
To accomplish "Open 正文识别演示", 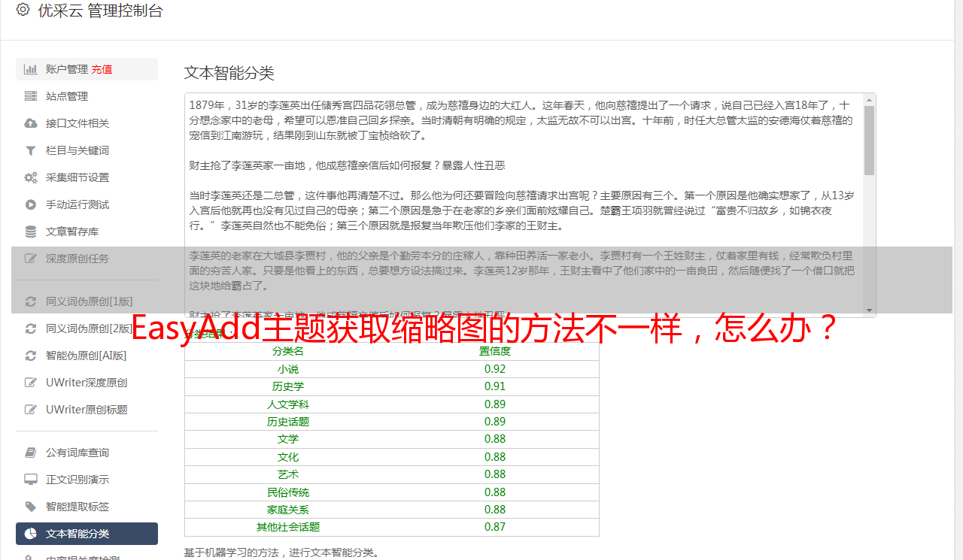I will point(87,480).
